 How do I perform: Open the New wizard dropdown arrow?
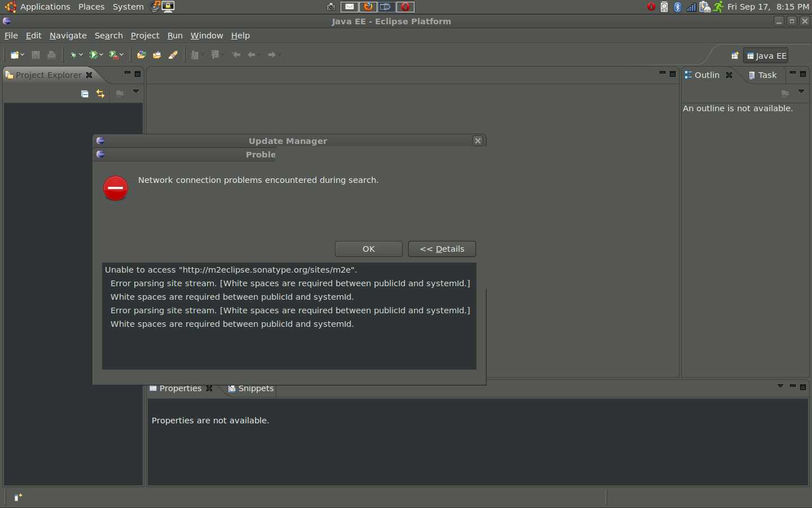[x=22, y=55]
